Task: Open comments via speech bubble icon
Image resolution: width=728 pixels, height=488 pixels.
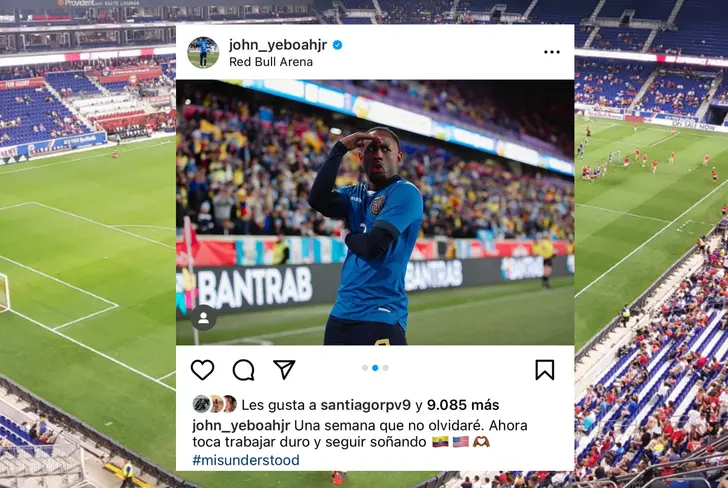Action: pos(243,370)
